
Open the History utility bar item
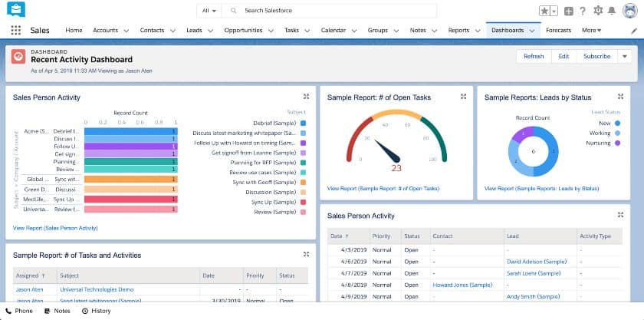pyautogui.click(x=97, y=311)
